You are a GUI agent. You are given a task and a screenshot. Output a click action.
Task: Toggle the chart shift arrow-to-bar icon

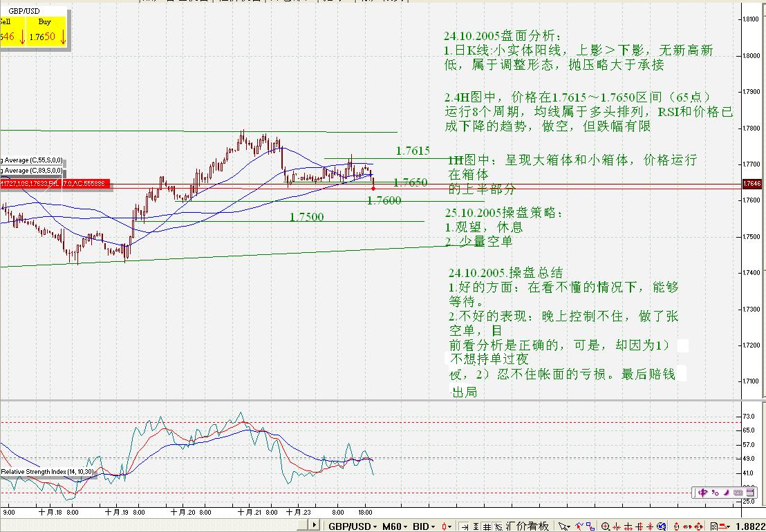[x=465, y=526]
